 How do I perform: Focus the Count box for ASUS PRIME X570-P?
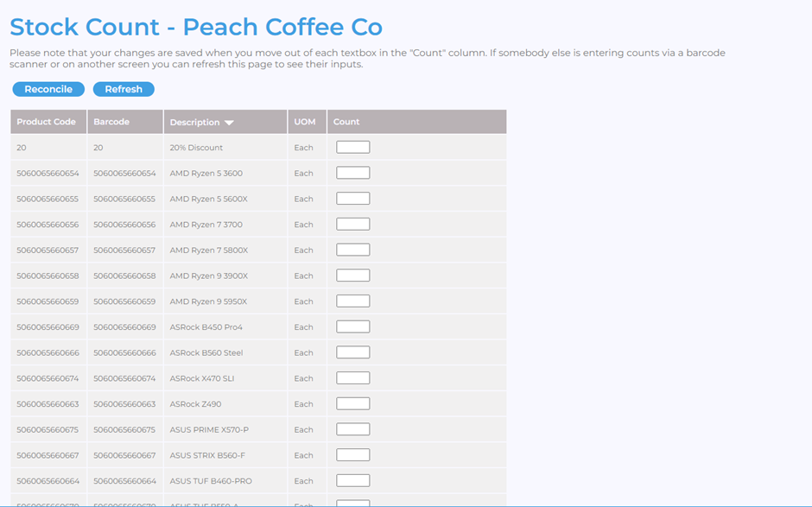(353, 429)
